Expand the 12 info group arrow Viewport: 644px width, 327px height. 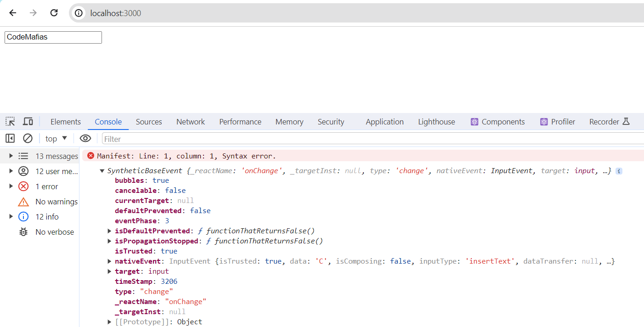tap(11, 217)
